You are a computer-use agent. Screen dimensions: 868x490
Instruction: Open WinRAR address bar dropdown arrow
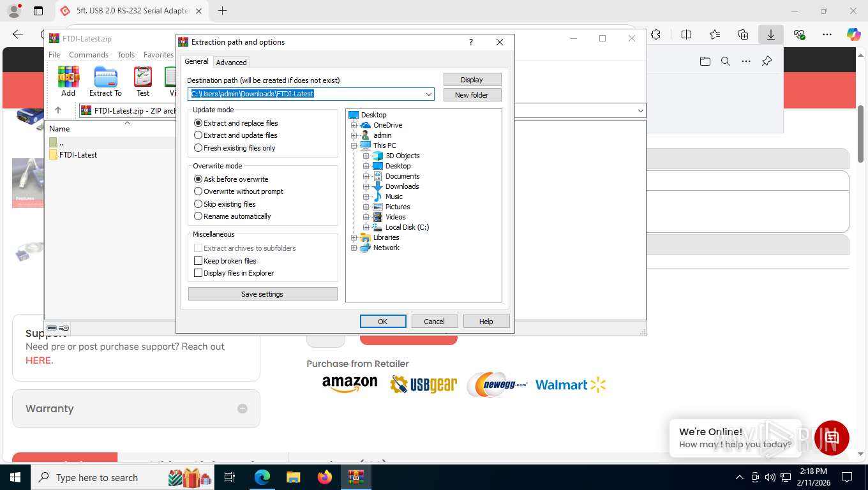click(640, 111)
